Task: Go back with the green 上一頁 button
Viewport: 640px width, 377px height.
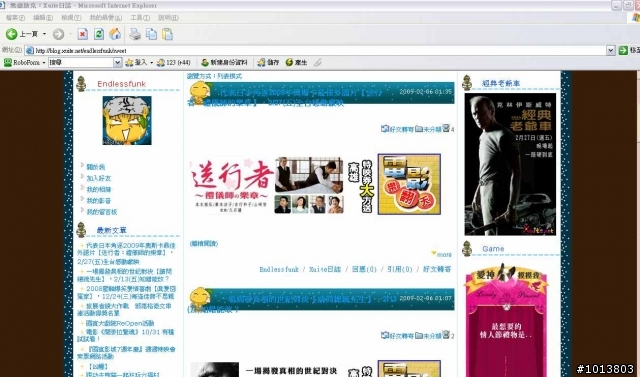Action: (x=22, y=34)
